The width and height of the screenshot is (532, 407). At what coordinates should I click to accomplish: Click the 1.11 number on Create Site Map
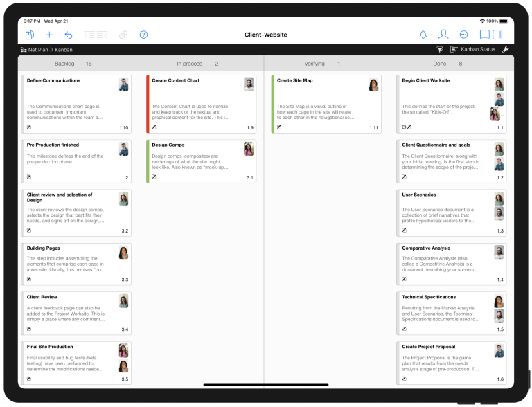pos(373,128)
